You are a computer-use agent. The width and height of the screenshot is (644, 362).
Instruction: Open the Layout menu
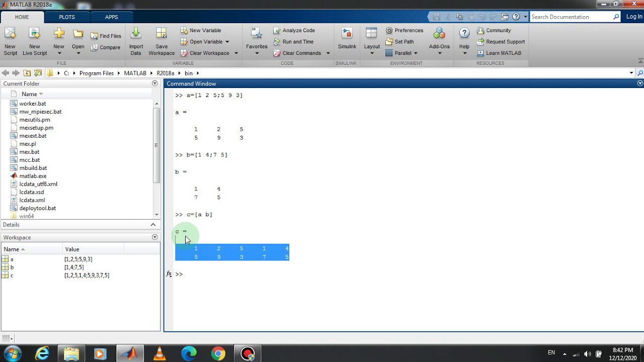[372, 41]
